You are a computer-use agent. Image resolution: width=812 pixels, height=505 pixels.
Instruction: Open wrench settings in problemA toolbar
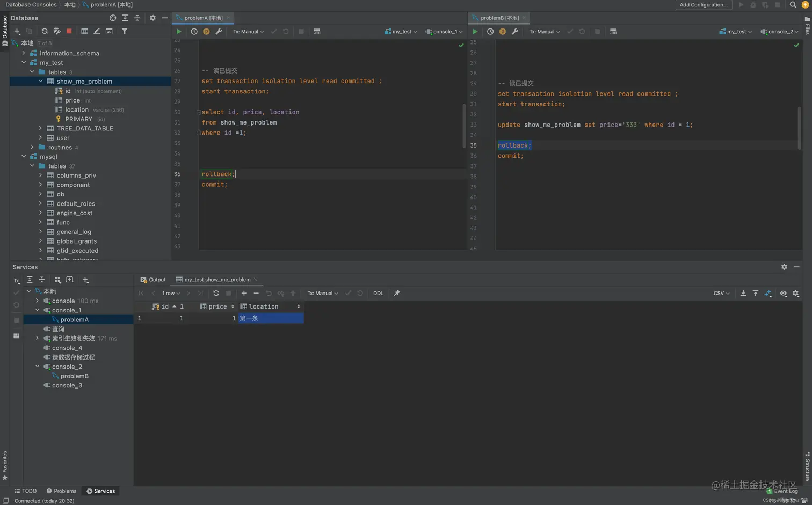(219, 32)
